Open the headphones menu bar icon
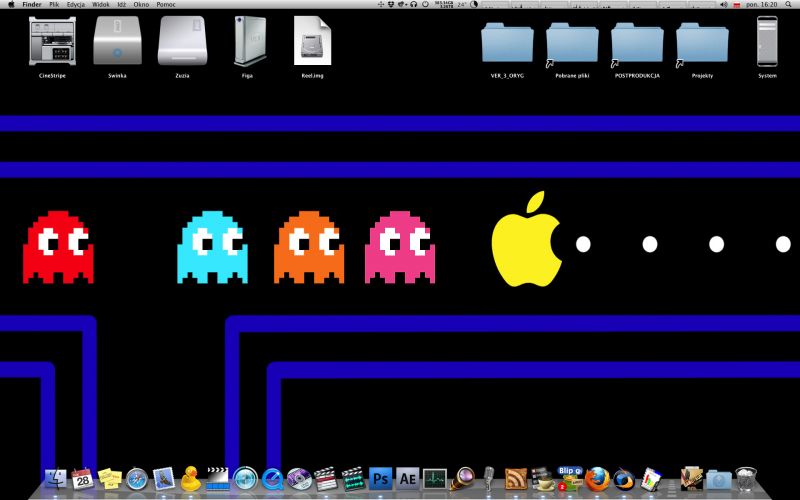Screen dimensions: 800x500 413,4
